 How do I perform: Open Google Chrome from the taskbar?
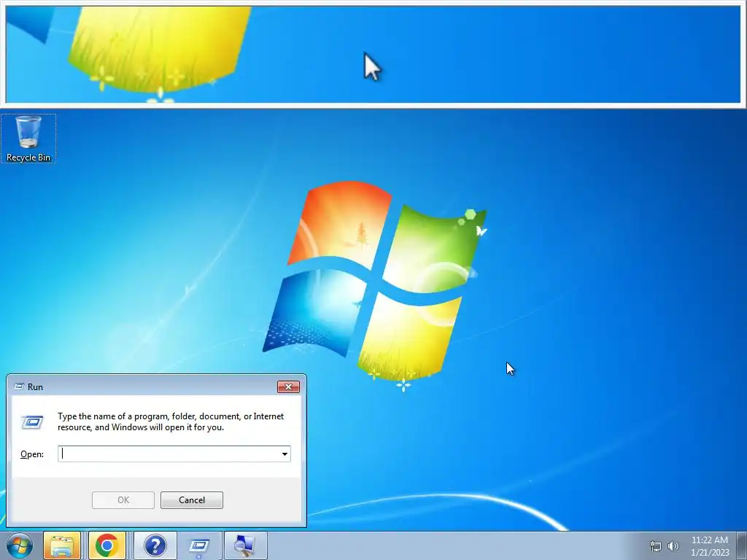coord(107,545)
